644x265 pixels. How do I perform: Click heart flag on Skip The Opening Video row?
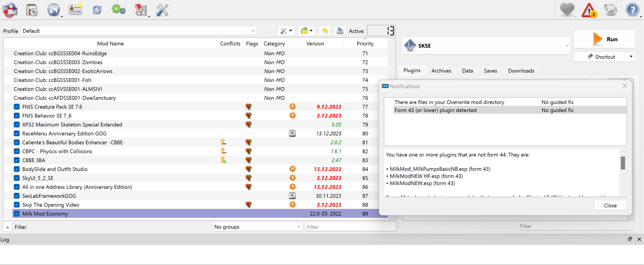pos(249,205)
